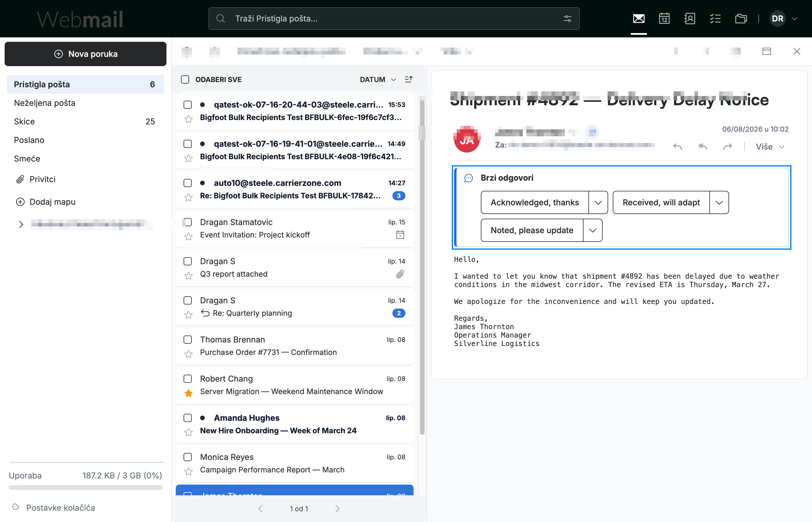Viewport: 812px width, 522px height.
Task: Star the Event Invitation: Project kickoff message
Action: 188,237
